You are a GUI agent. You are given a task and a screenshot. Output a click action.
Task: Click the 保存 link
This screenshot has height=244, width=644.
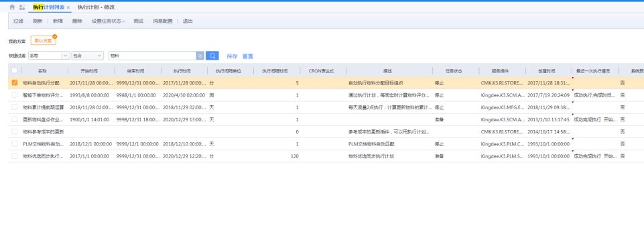click(x=232, y=56)
